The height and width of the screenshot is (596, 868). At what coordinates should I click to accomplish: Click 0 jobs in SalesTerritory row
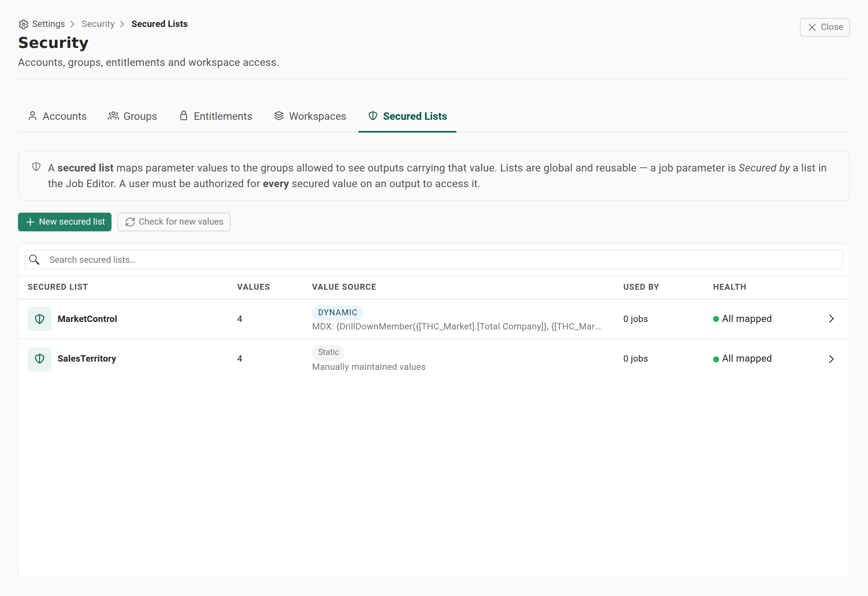(x=636, y=359)
